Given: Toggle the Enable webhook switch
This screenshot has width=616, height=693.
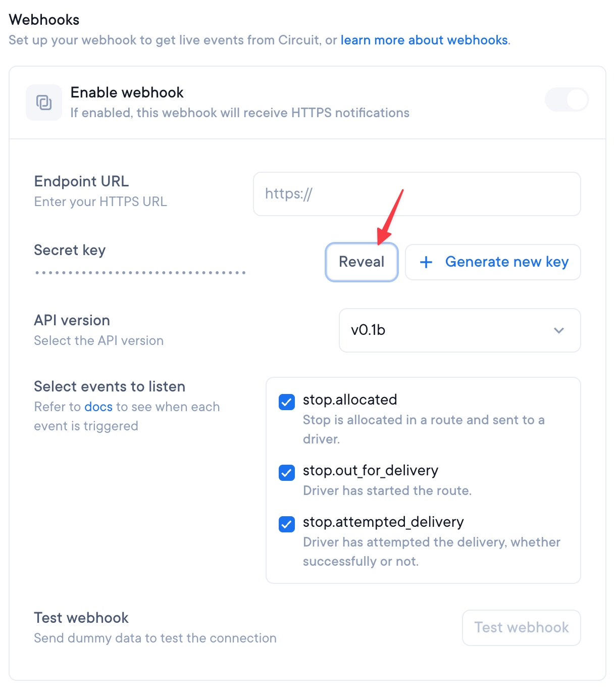Looking at the screenshot, I should [x=567, y=100].
